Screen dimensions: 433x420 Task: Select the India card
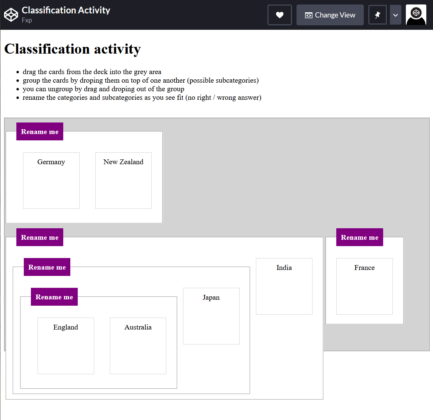point(284,286)
